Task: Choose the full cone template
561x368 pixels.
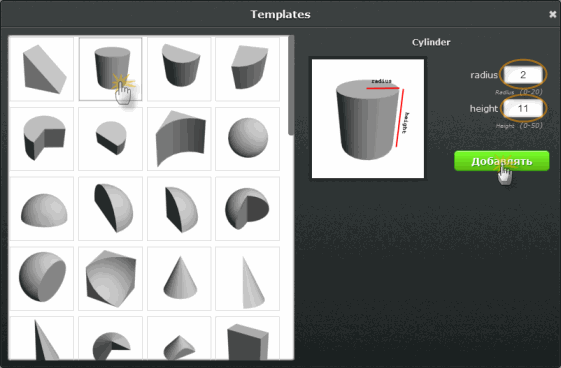Action: (179, 279)
